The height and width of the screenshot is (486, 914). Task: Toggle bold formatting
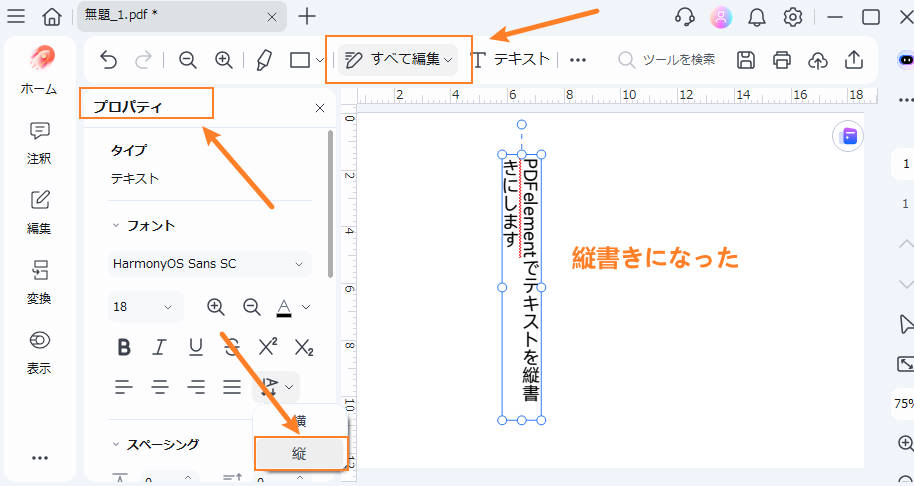(124, 347)
